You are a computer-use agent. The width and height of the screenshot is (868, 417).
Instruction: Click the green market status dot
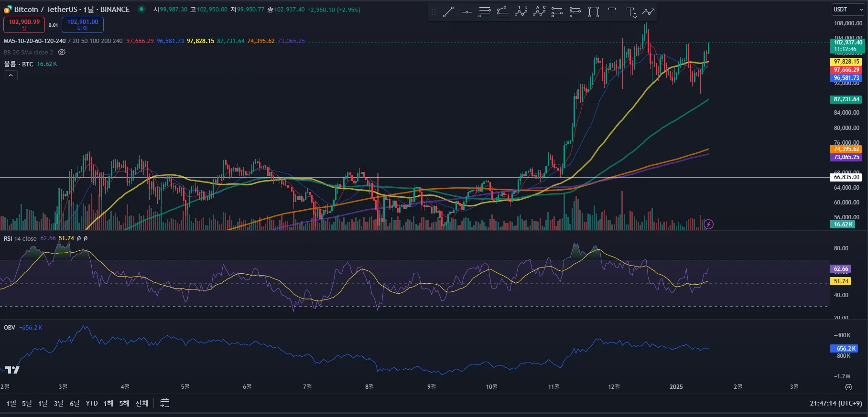[x=141, y=9]
